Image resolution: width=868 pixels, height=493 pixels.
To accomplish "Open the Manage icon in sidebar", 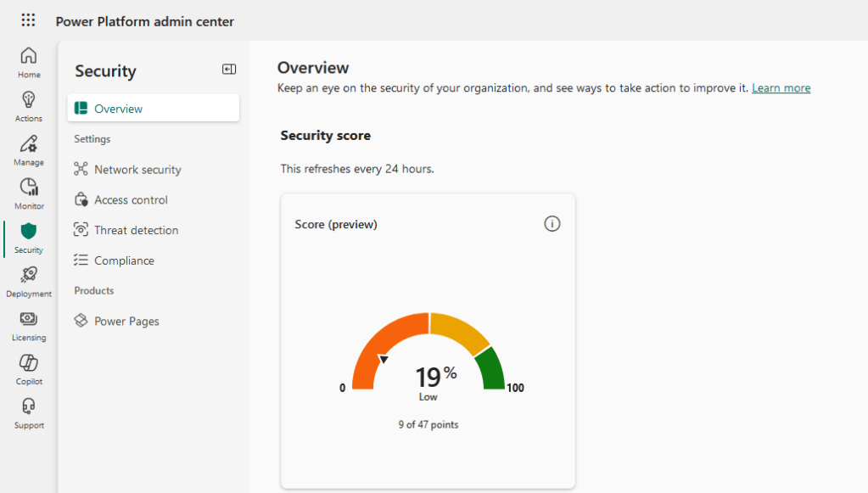I will point(29,144).
